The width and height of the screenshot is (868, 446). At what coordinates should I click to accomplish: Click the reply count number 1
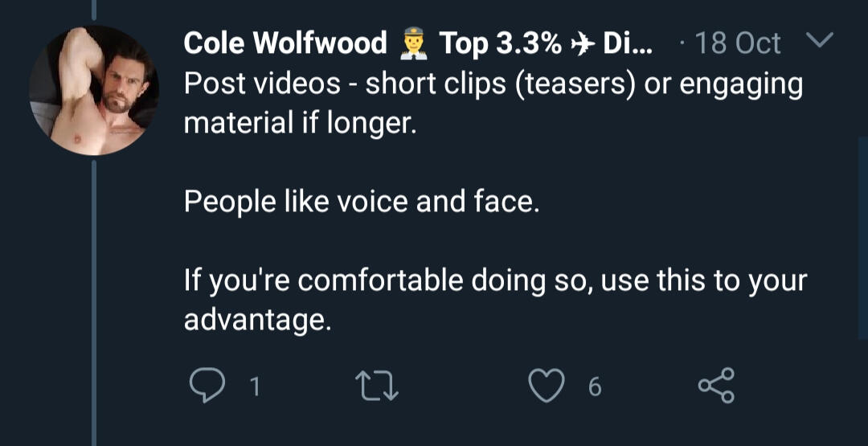[x=254, y=387]
